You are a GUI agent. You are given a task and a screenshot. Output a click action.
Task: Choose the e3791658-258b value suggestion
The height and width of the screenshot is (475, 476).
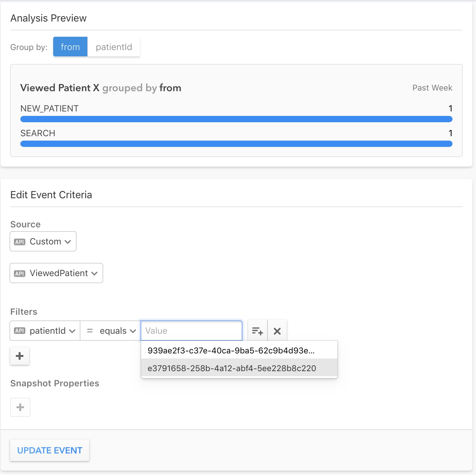[x=232, y=368]
